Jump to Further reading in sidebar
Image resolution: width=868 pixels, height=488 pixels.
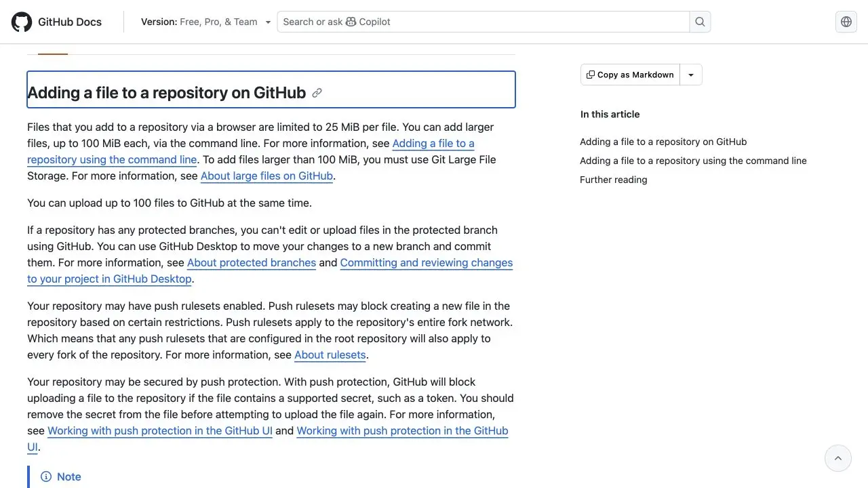tap(614, 180)
